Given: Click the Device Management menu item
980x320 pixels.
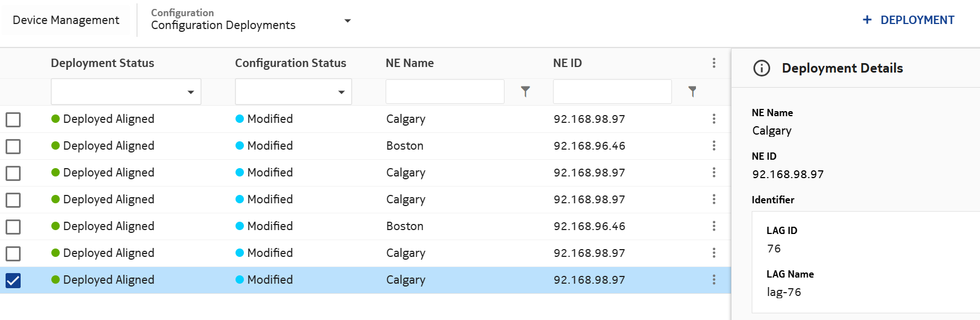Looking at the screenshot, I should click(66, 20).
